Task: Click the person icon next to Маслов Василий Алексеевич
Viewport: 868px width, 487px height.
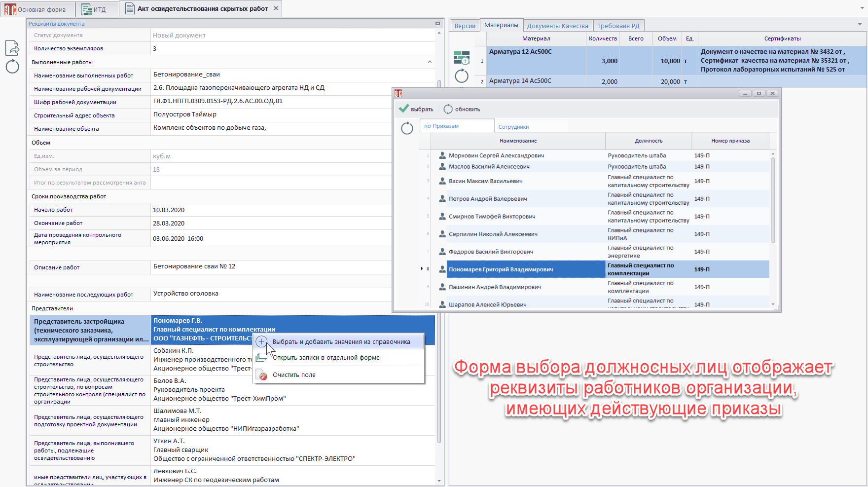Action: pyautogui.click(x=442, y=166)
